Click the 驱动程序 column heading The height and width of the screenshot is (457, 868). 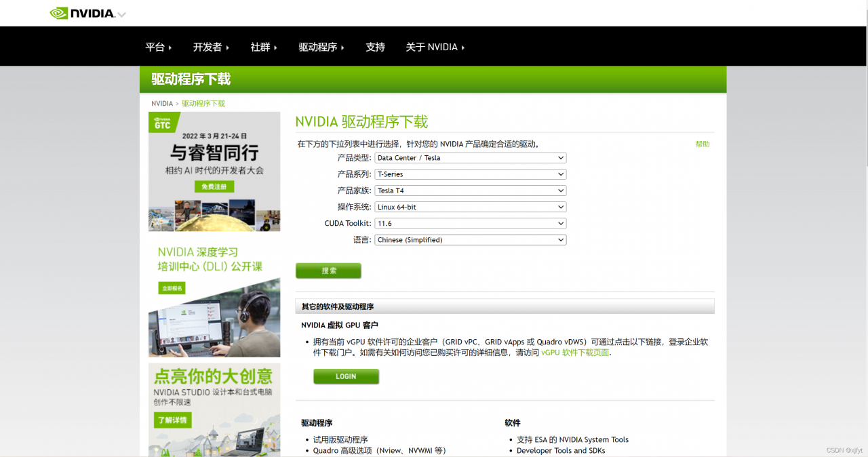[x=317, y=422]
